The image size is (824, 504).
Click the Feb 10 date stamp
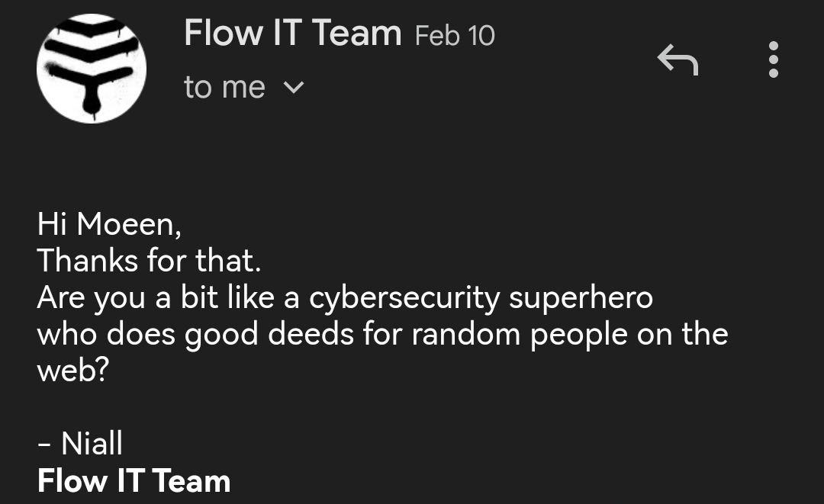coord(455,35)
